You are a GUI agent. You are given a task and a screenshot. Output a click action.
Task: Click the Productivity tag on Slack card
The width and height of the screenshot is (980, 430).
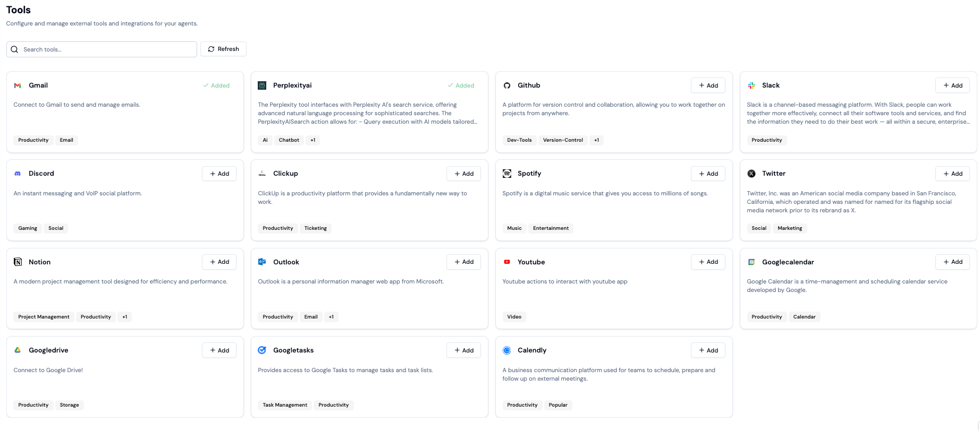click(x=767, y=140)
